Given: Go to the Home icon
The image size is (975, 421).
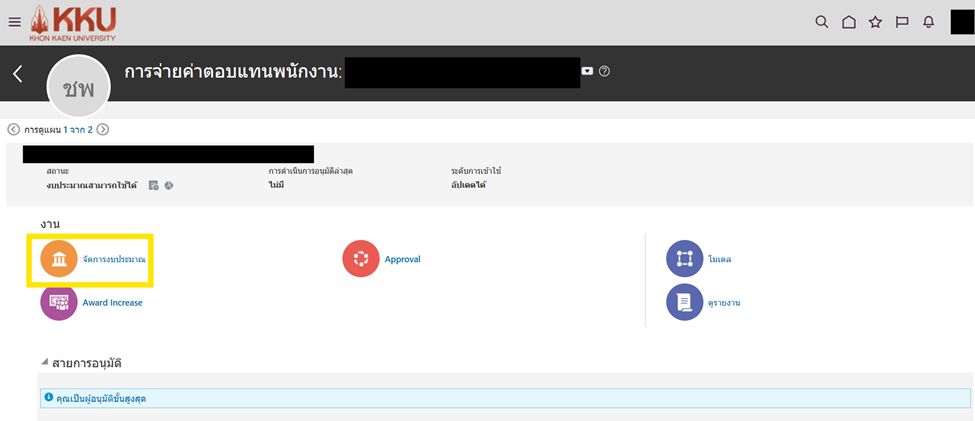Looking at the screenshot, I should click(849, 22).
